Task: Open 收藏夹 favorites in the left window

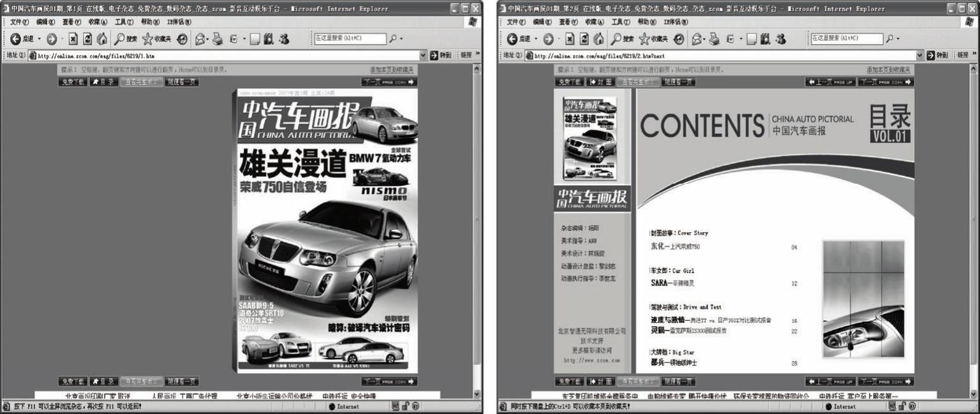Action: tap(156, 39)
